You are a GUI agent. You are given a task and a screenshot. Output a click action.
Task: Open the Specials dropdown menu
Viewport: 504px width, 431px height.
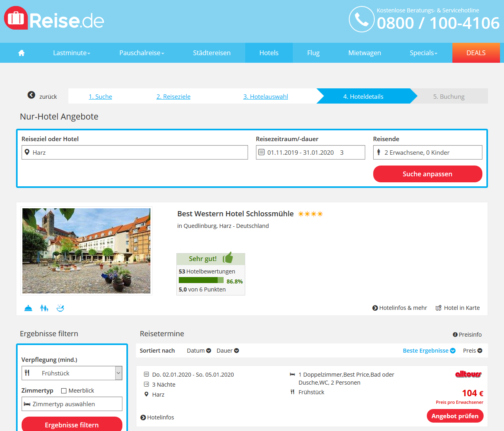pyautogui.click(x=424, y=53)
